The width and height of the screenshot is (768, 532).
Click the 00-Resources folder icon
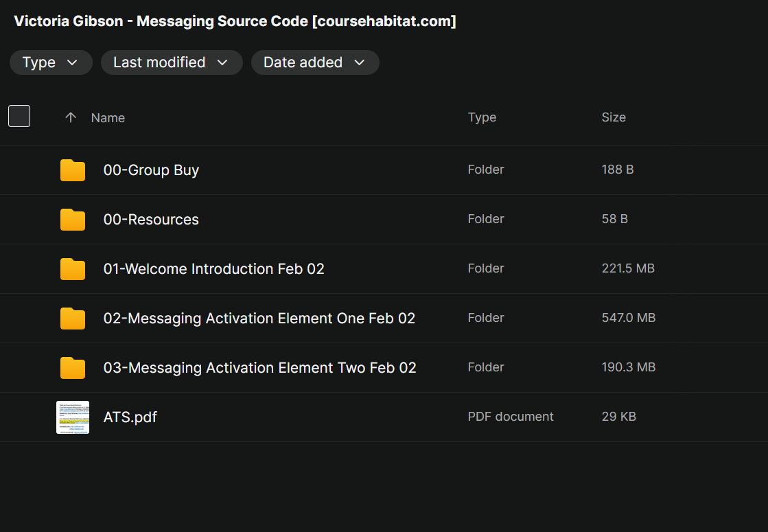pyautogui.click(x=73, y=220)
